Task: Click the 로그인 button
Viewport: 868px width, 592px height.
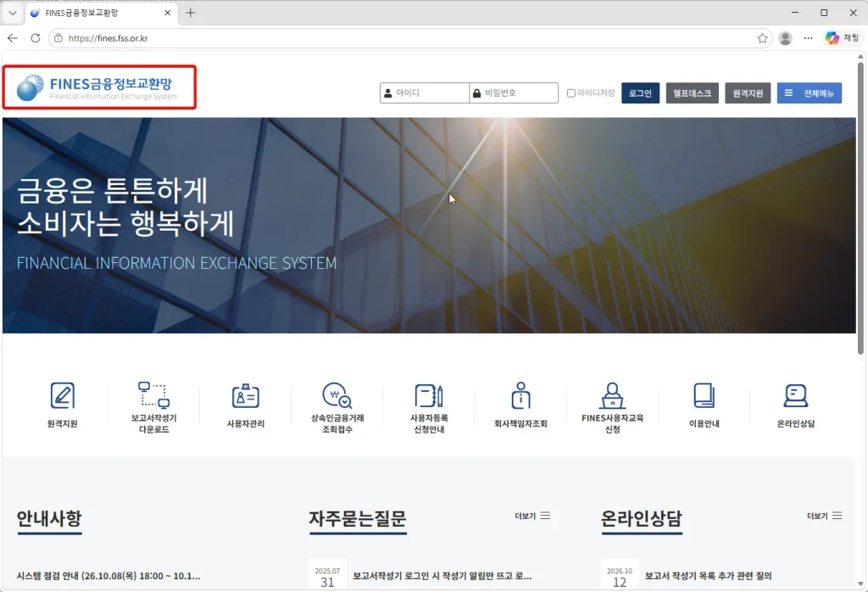Action: click(x=640, y=93)
